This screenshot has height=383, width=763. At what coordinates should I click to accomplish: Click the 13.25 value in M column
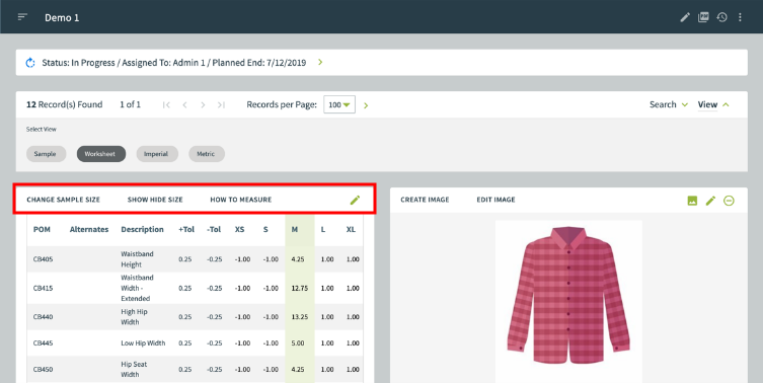click(x=300, y=317)
